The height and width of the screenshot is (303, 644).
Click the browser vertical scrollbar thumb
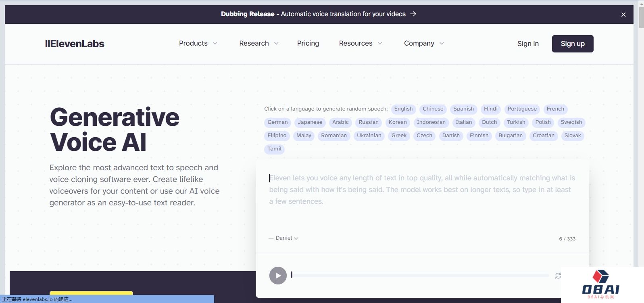tap(641, 17)
